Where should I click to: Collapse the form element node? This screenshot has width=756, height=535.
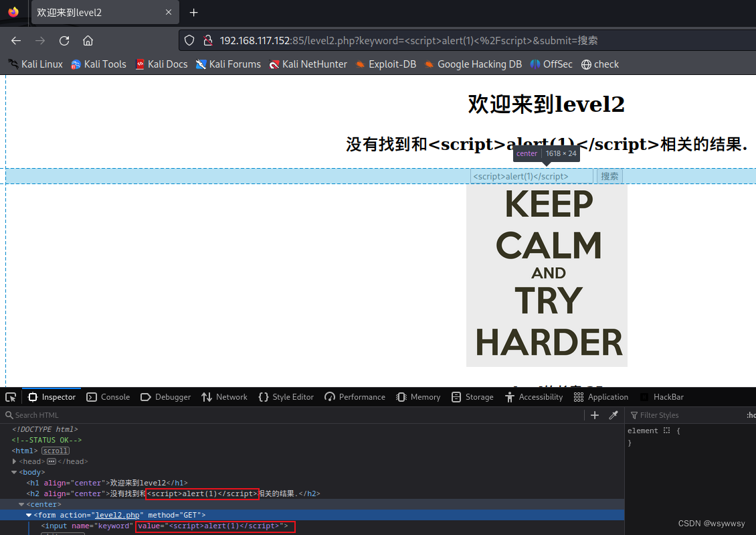[x=28, y=514]
